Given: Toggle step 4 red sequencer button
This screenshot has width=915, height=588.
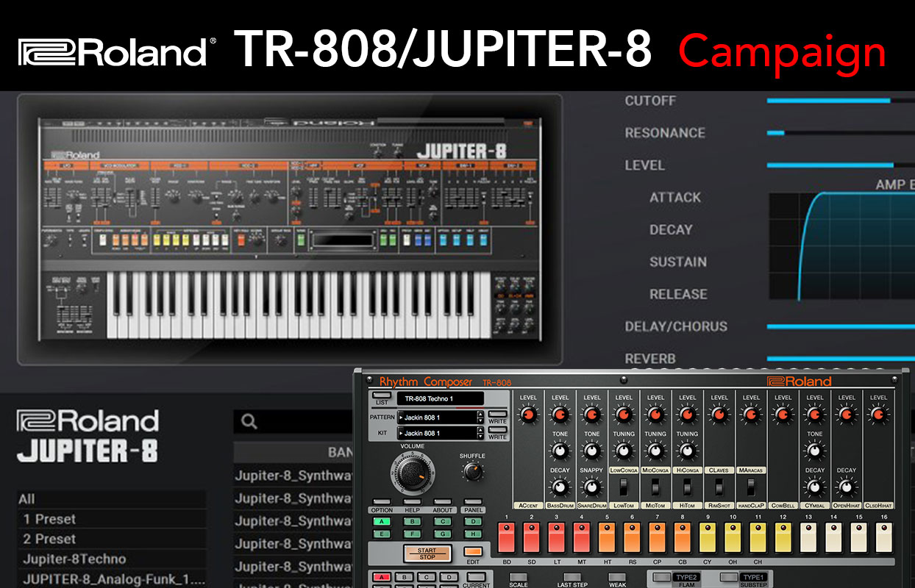Looking at the screenshot, I should pyautogui.click(x=582, y=537).
